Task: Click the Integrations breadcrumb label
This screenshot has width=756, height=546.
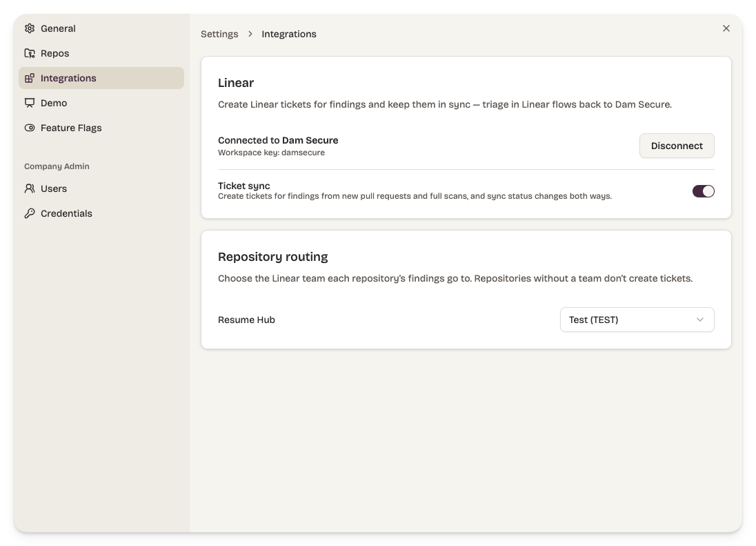Action: click(x=289, y=34)
